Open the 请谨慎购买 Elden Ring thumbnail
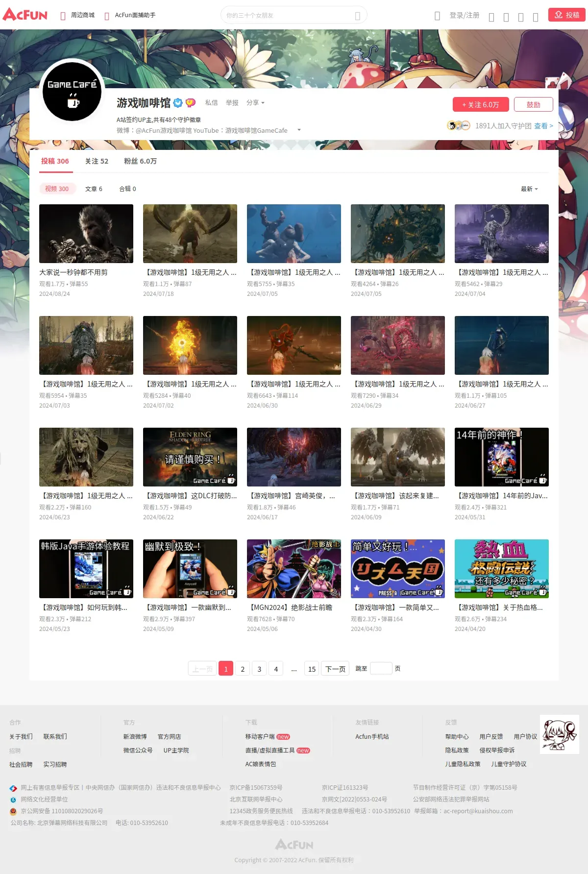Viewport: 588px width, 874px height. (x=190, y=457)
